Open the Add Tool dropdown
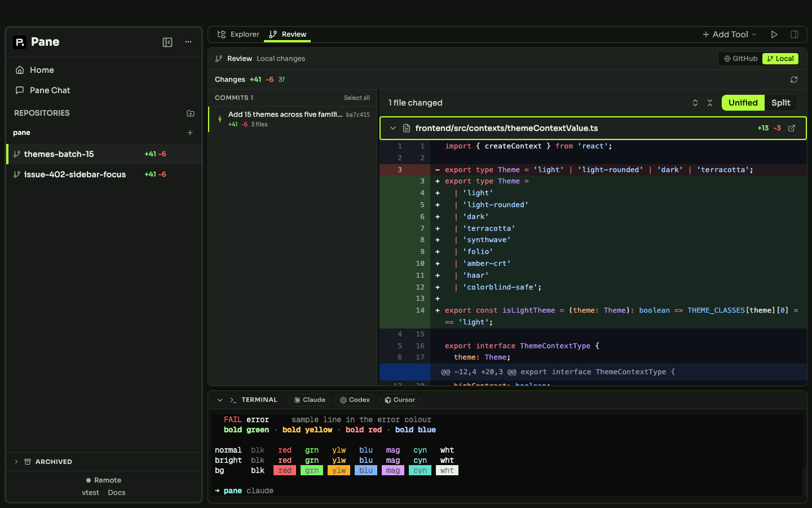Image resolution: width=812 pixels, height=508 pixels. [x=729, y=34]
